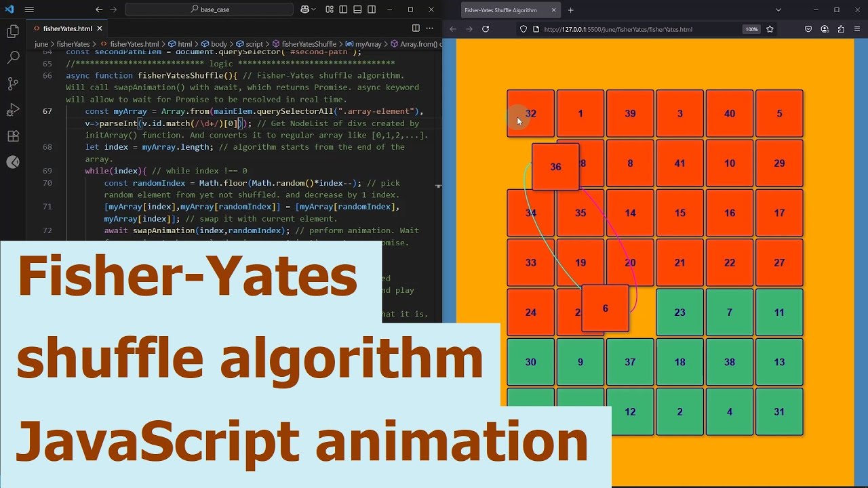Click the Firefox address bar URL
868x488 pixels.
click(618, 29)
